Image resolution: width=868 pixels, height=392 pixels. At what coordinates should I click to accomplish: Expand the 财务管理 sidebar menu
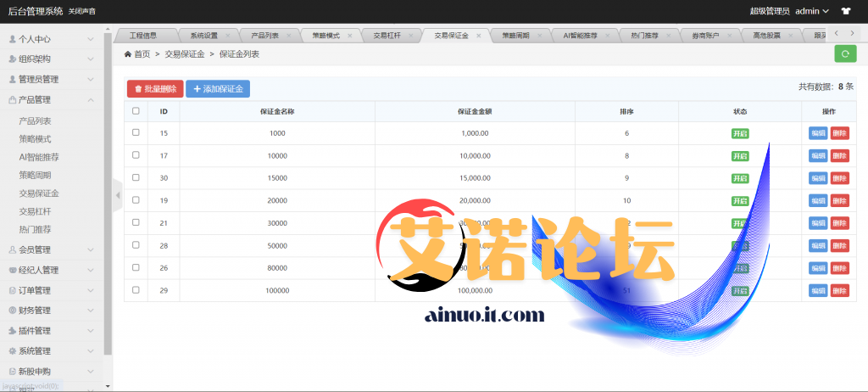52,311
